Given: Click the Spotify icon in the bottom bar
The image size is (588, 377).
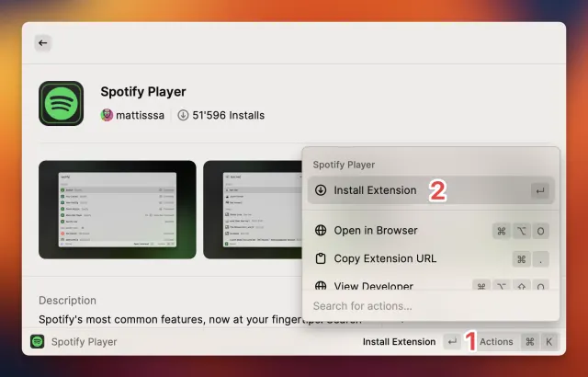Looking at the screenshot, I should (37, 341).
